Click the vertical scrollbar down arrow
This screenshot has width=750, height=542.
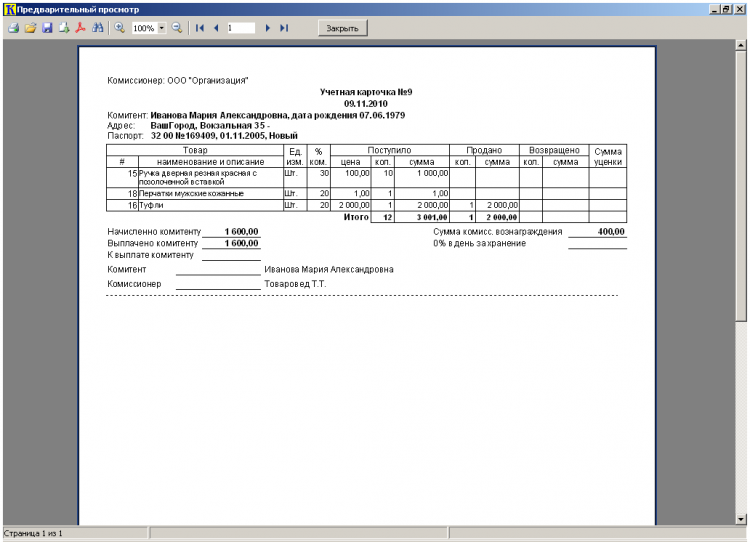(741, 519)
